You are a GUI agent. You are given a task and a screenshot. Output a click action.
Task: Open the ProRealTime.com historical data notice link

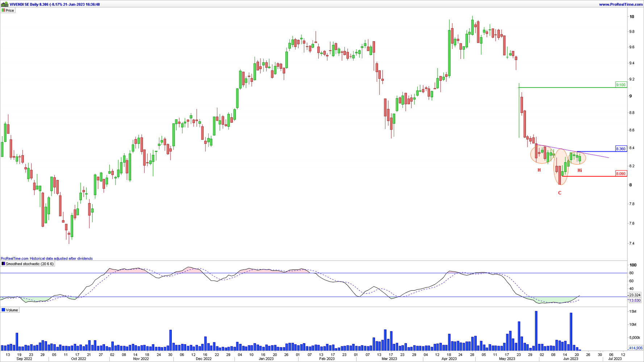click(x=47, y=258)
